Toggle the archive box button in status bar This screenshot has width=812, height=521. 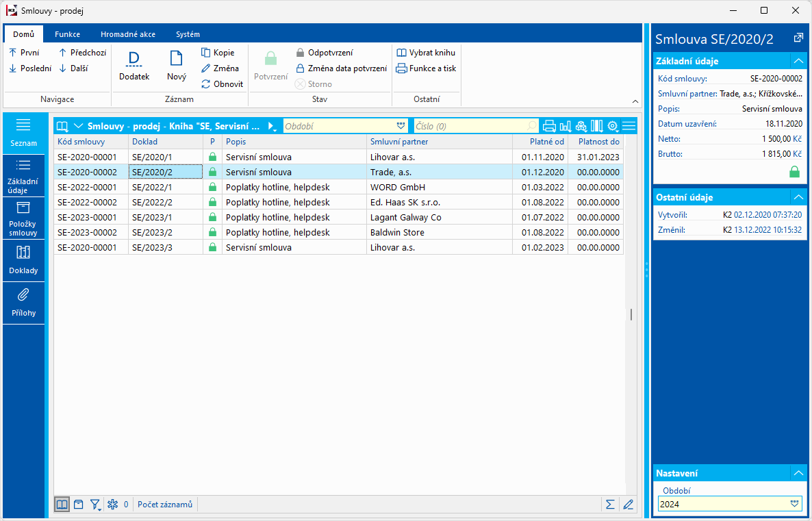pos(79,505)
